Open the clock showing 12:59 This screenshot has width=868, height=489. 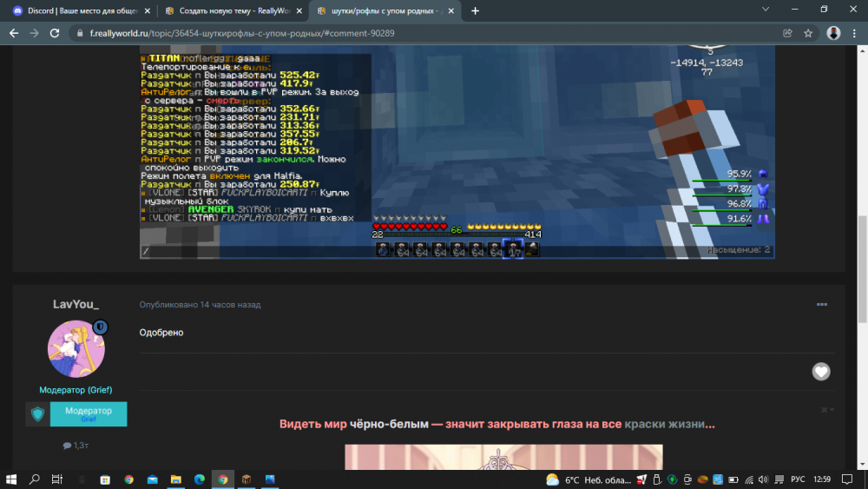tap(822, 479)
